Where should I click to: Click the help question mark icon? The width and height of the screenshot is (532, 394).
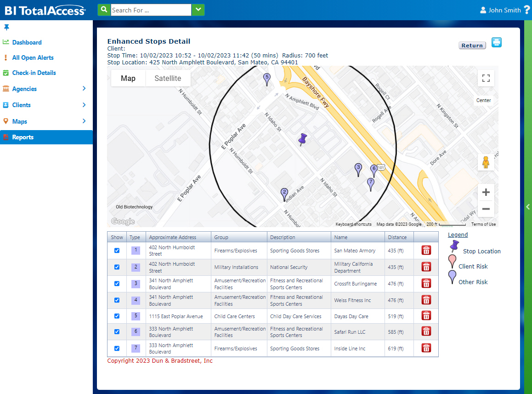[527, 10]
